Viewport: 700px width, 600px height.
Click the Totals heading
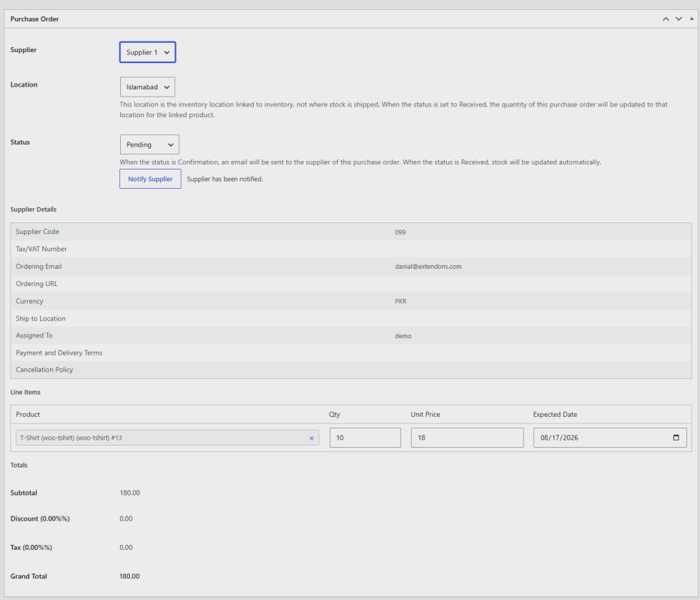[19, 465]
